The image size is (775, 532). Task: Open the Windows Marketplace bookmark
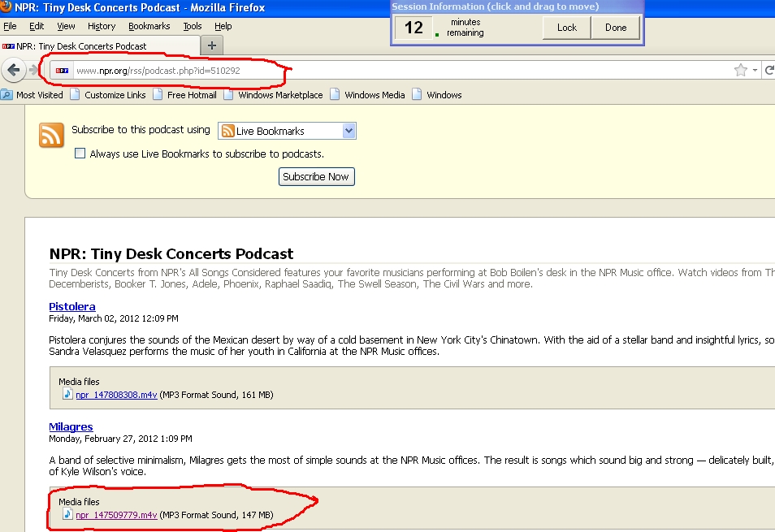click(x=273, y=95)
